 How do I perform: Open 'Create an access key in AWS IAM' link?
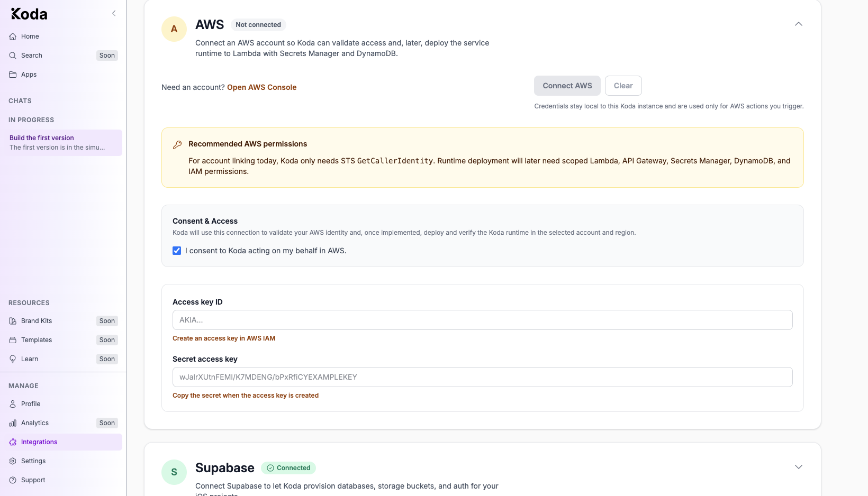[224, 338]
